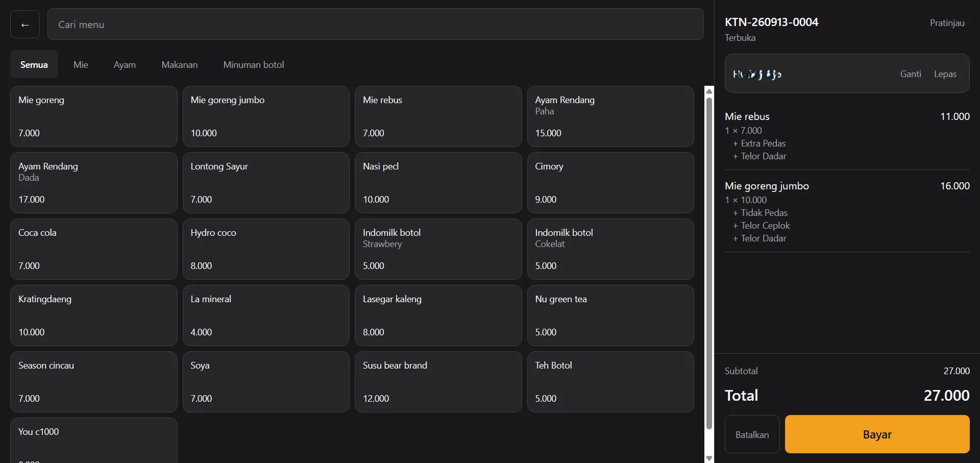
Task: Click the scrollbar up arrow
Action: click(709, 91)
